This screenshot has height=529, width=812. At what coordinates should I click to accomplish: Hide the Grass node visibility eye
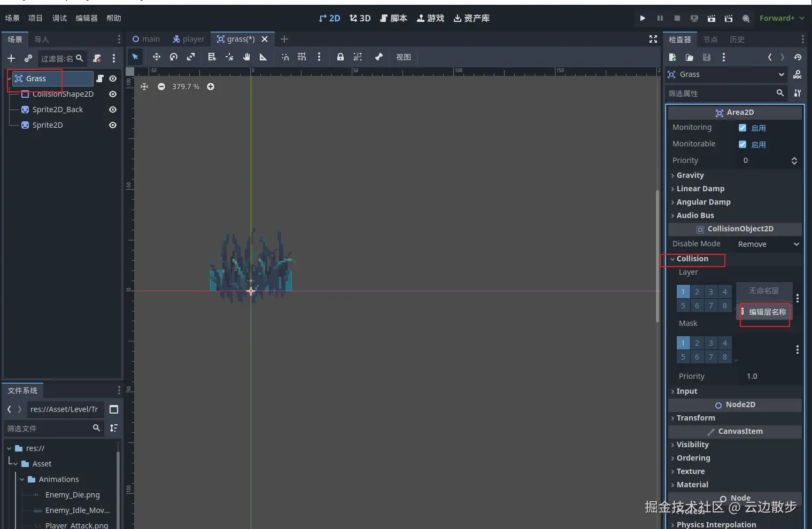point(113,79)
